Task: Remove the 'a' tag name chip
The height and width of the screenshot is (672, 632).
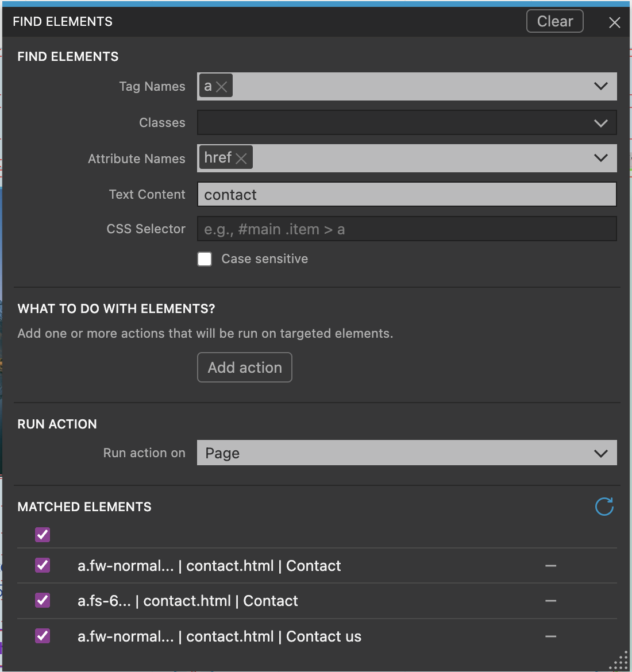Action: (222, 87)
